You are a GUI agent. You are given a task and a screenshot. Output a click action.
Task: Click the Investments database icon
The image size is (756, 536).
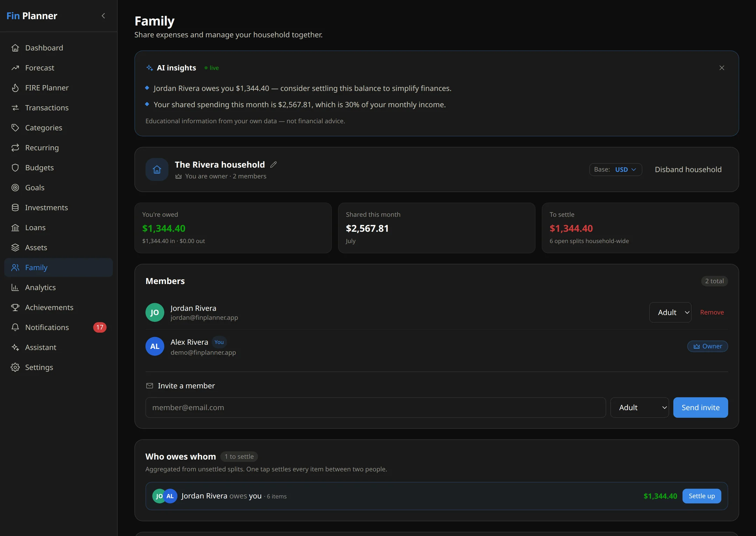pos(15,207)
